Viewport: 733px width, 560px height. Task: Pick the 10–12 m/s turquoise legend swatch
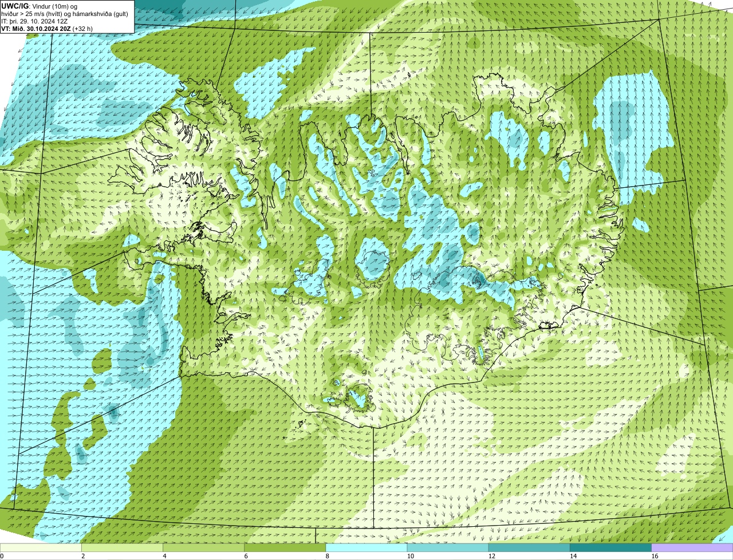(448, 547)
